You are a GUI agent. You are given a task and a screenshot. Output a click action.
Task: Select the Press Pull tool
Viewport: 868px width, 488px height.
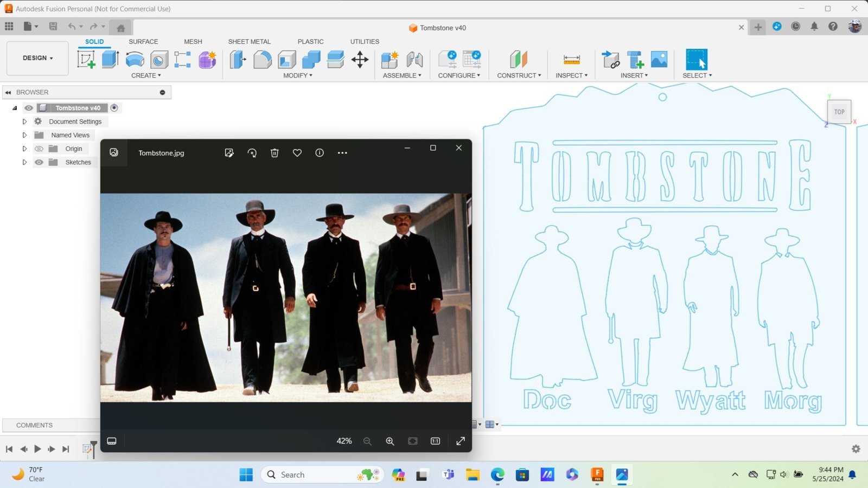point(238,59)
